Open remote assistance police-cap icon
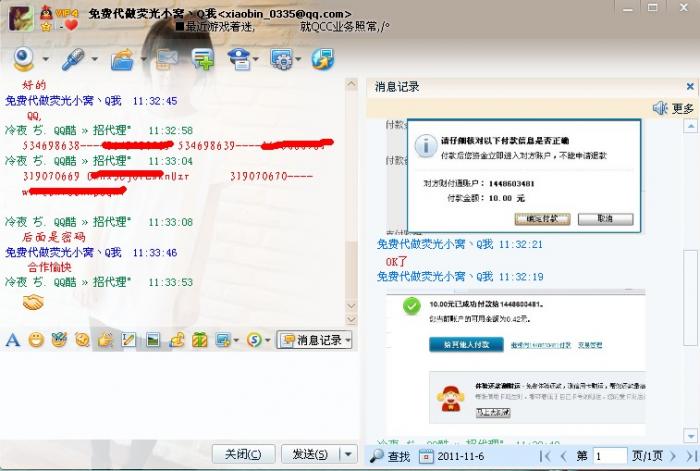 [239, 59]
